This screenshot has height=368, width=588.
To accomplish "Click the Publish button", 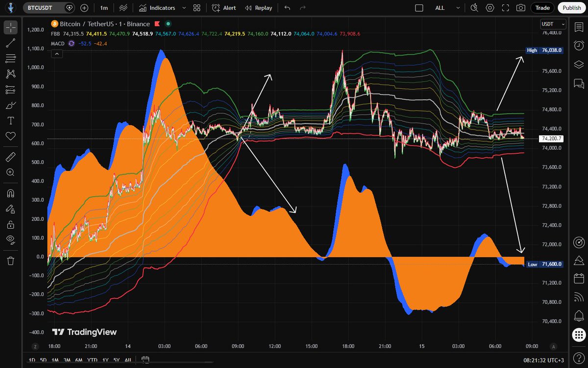I will [x=571, y=8].
